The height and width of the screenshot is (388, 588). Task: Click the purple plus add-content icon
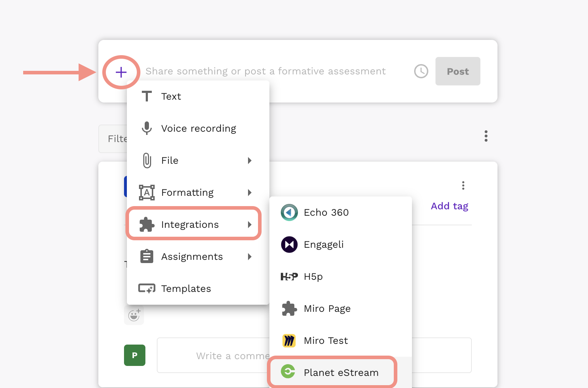(x=121, y=72)
